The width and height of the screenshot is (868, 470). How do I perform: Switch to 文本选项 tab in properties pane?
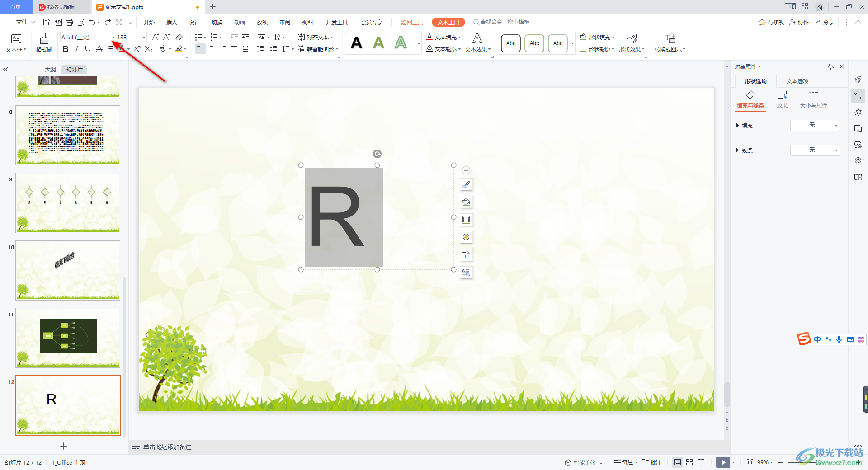797,81
